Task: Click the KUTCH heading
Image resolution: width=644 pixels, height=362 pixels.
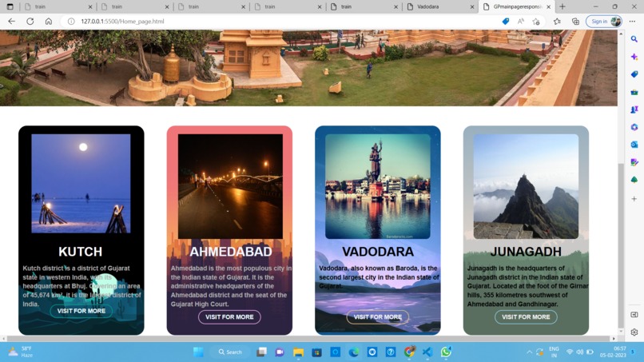Action: click(80, 252)
